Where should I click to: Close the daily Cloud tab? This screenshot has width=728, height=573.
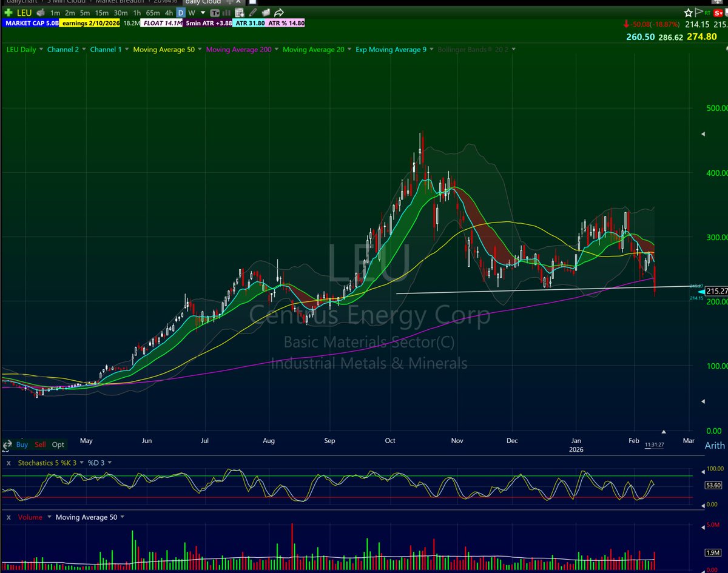point(238,2)
